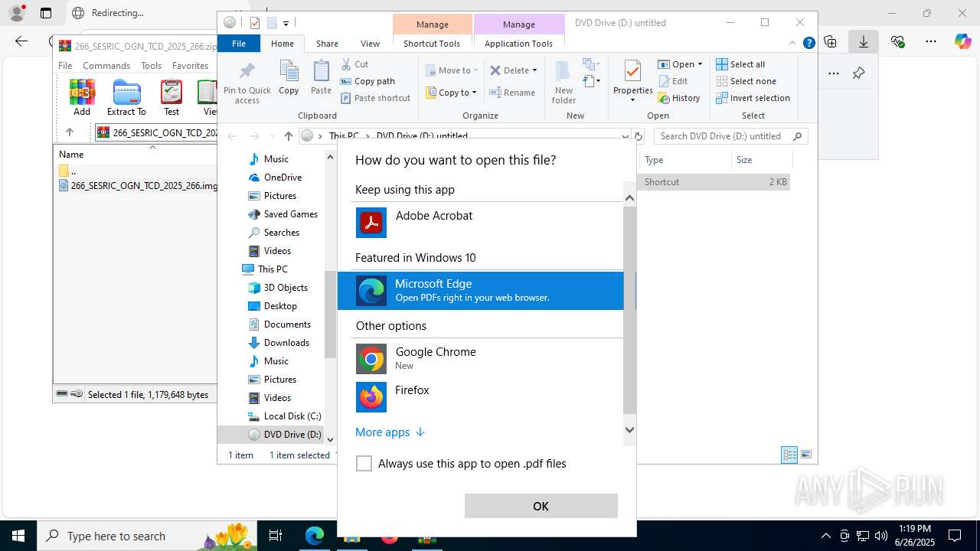Expand More apps list
Screen dimensions: 980x551
click(390, 432)
